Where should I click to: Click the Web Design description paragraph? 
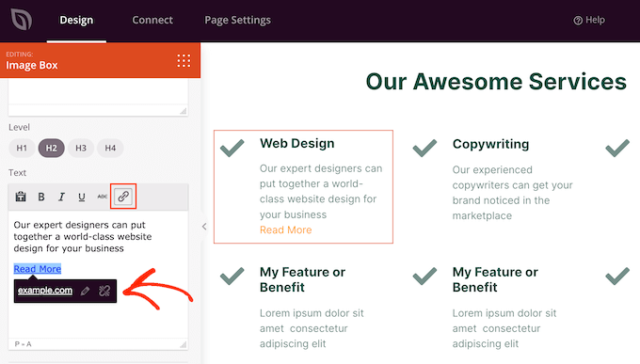pyautogui.click(x=321, y=191)
